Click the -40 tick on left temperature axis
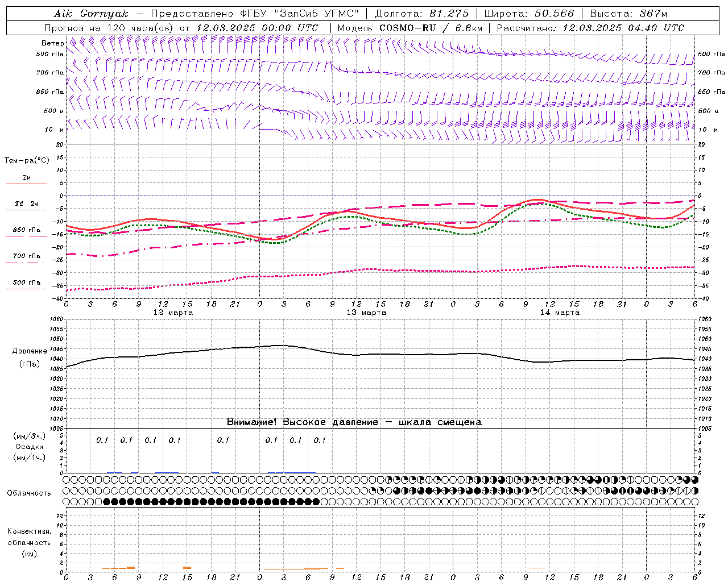The width and height of the screenshot is (728, 582). click(59, 298)
